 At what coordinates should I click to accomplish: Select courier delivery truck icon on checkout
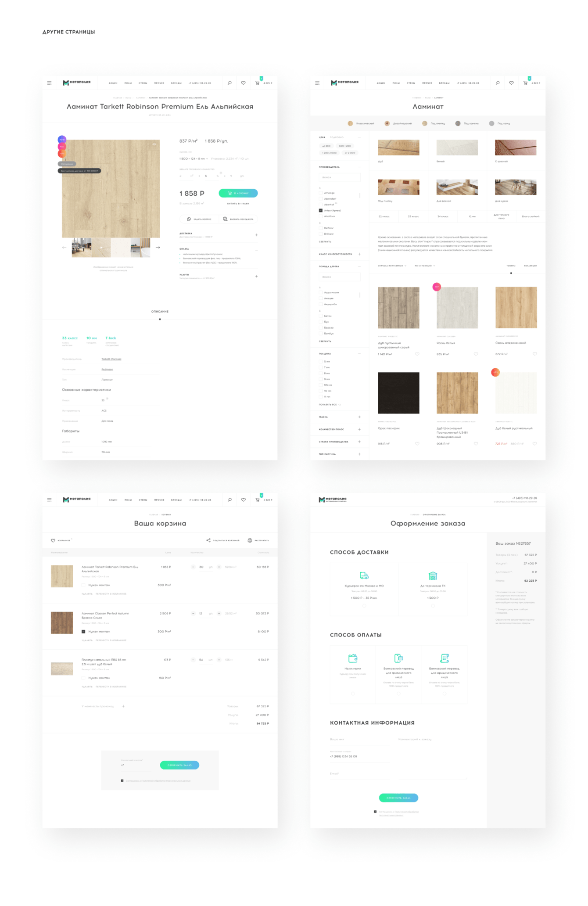click(364, 575)
